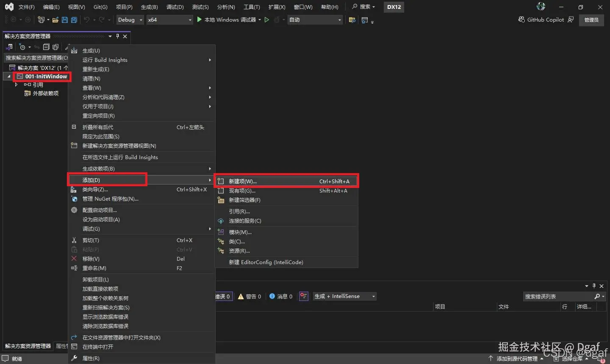
Task: Open the 自动 dropdown in toolbar
Action: [315, 20]
